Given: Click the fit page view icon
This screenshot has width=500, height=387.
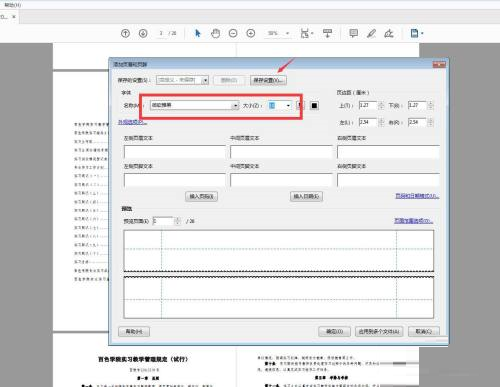Looking at the screenshot, I should tap(305, 33).
